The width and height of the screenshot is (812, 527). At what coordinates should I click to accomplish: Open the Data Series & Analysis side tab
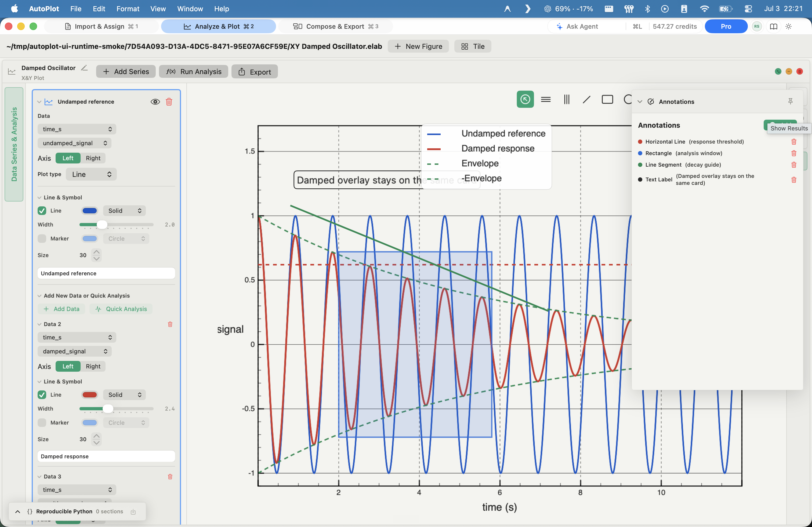point(14,144)
